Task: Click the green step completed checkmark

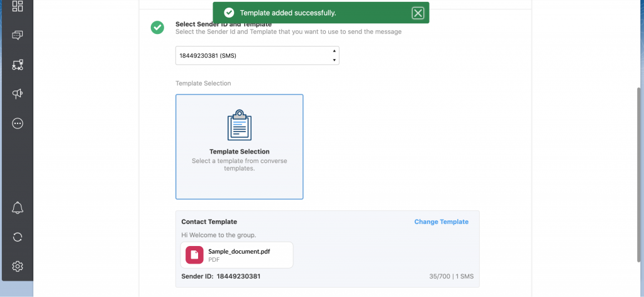Action: (157, 28)
